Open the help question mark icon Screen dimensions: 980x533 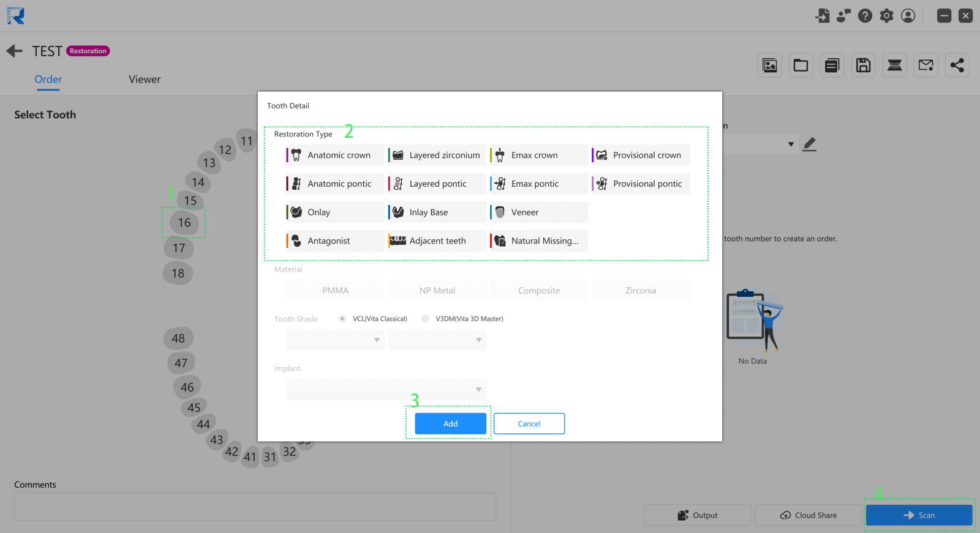click(865, 16)
